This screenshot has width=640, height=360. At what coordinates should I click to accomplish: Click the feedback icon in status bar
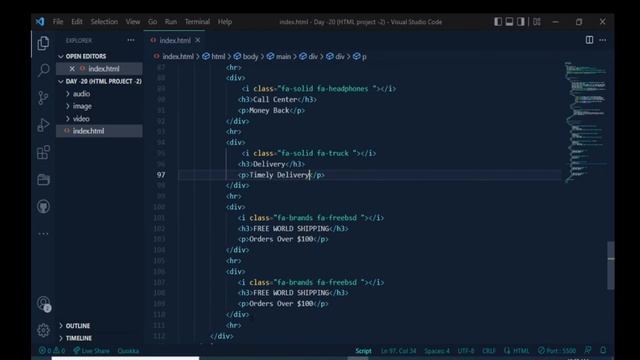[588, 350]
